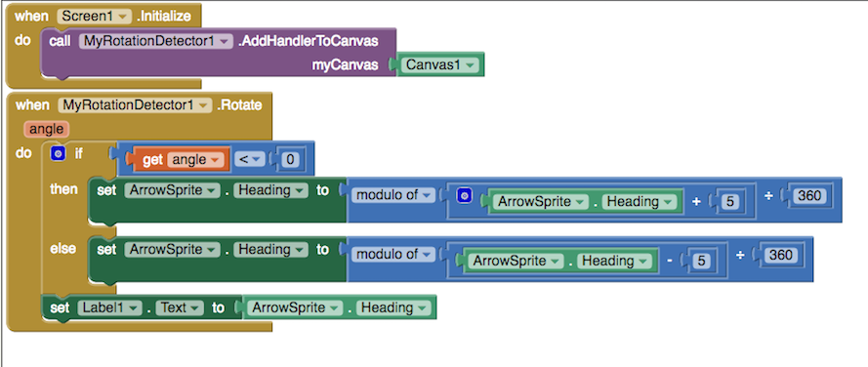Select the 360 field in the then branch
Image resolution: width=868 pixels, height=367 pixels.
click(809, 195)
